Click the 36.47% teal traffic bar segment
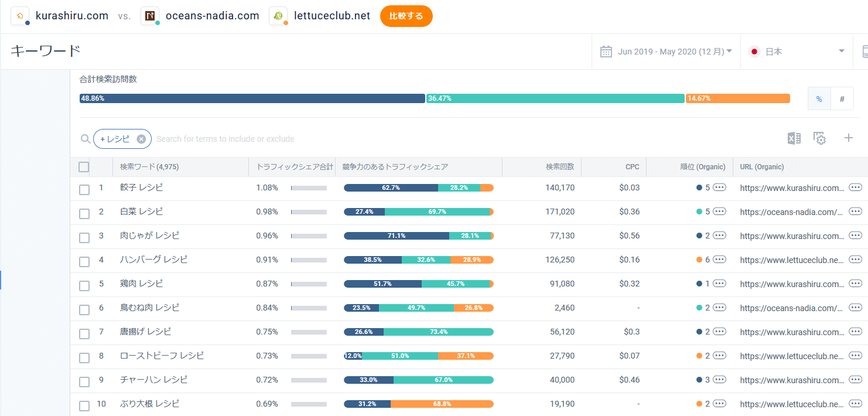This screenshot has width=868, height=416. click(x=555, y=98)
